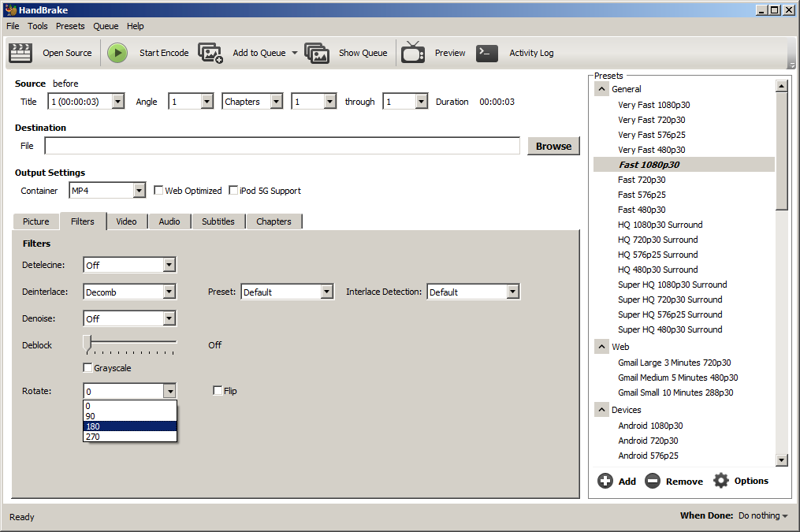
Task: Collapse the Web presets group
Action: [602, 347]
